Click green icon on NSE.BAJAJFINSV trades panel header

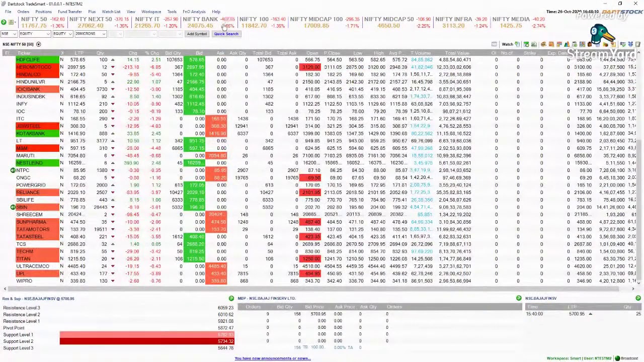coord(638,298)
